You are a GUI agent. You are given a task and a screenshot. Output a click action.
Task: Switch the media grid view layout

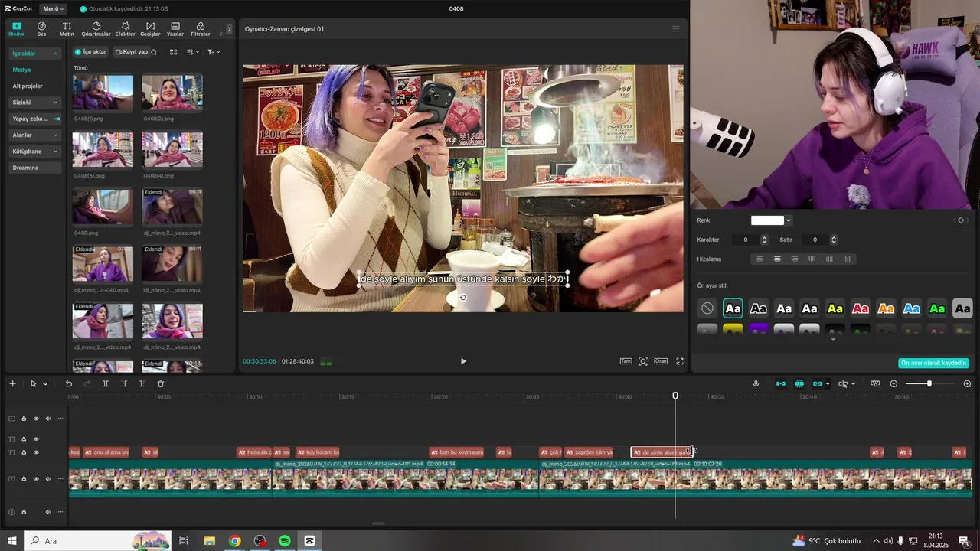click(174, 52)
